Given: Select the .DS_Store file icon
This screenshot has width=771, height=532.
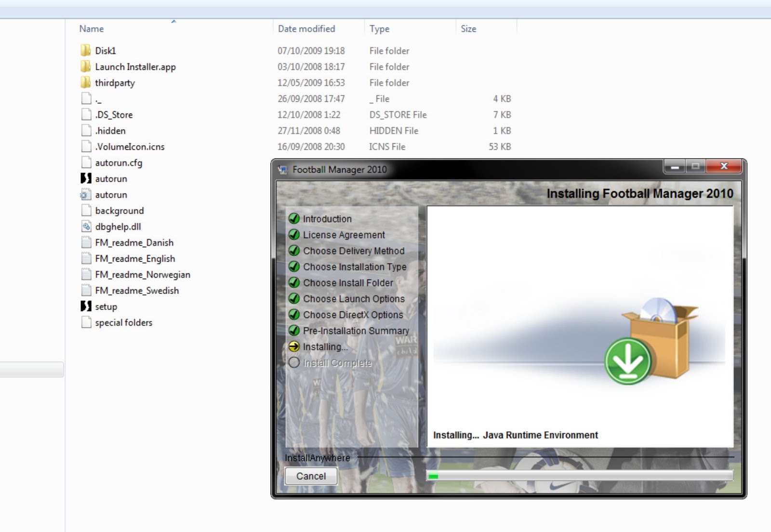Looking at the screenshot, I should click(x=86, y=115).
